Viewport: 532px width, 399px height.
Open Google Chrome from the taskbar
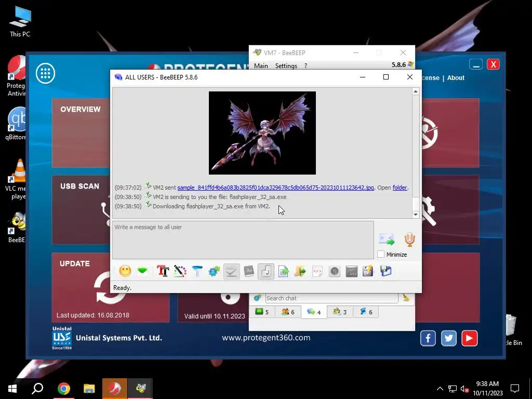[63, 389]
